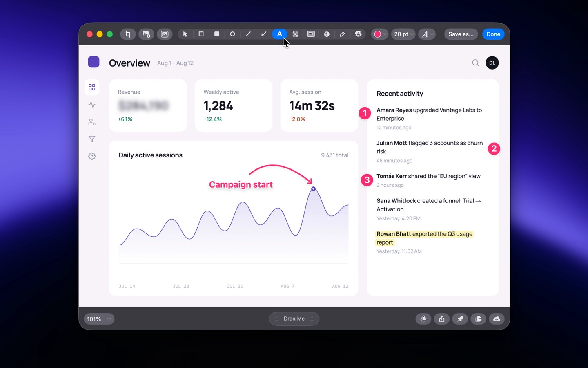This screenshot has height=368, width=588.
Task: Open the 20 pt font size dropdown
Action: point(403,34)
